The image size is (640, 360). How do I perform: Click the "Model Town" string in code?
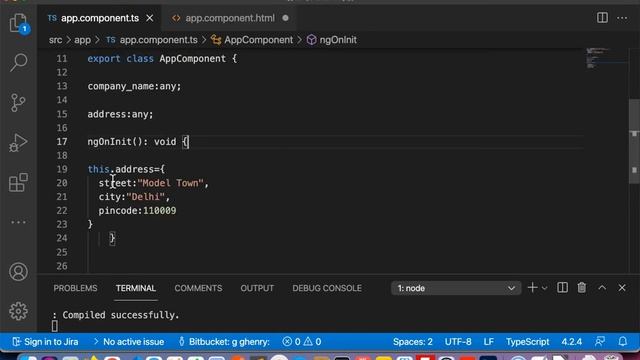tap(171, 183)
